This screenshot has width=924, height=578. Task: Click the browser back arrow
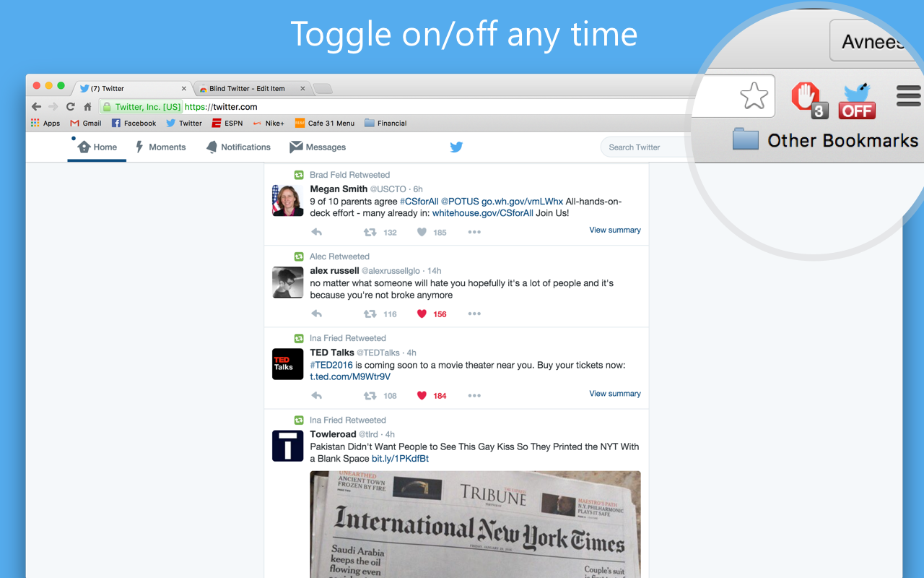click(x=37, y=106)
